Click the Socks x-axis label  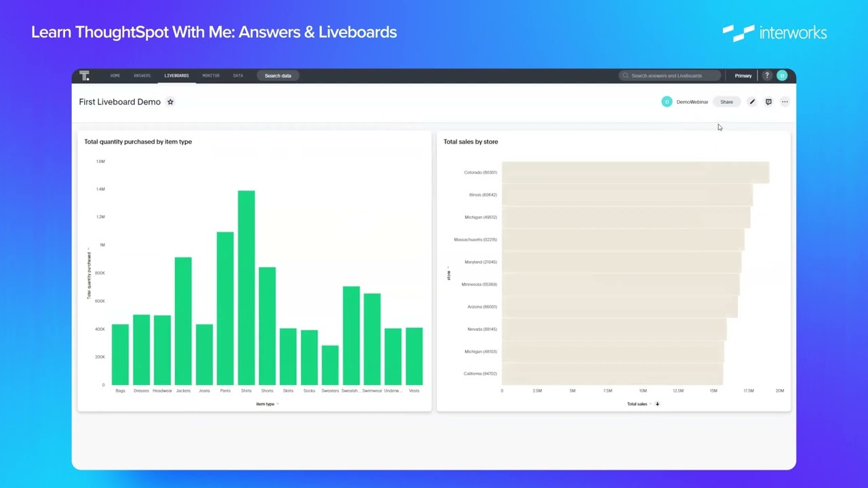pyautogui.click(x=309, y=390)
